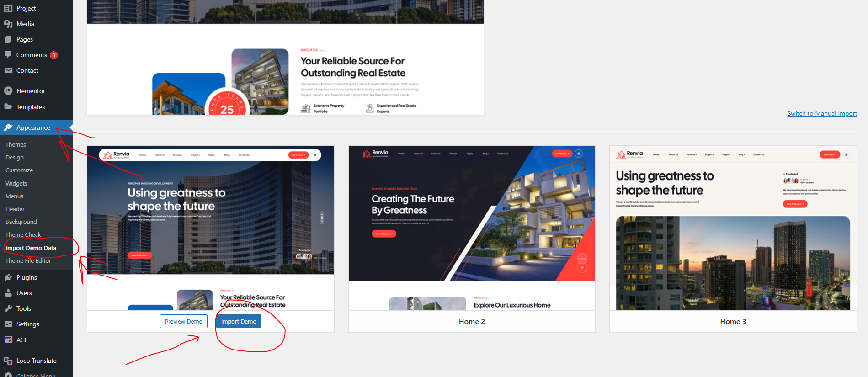Click the Preview Demo button
This screenshot has height=377, width=868.
tap(184, 321)
